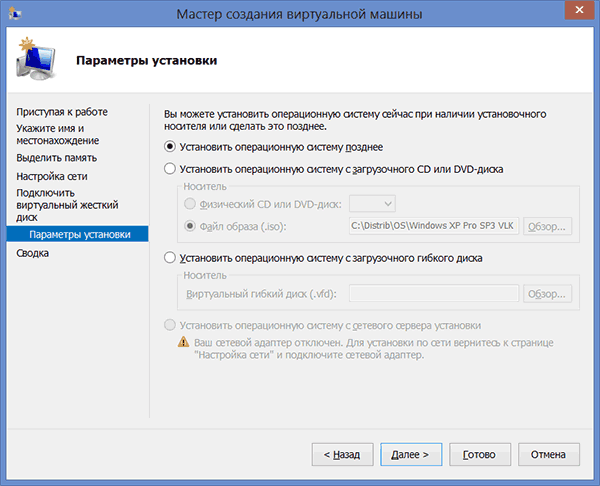Click 'Обзор...' next to ISO file path
Screen dimensions: 600x486
click(547, 226)
